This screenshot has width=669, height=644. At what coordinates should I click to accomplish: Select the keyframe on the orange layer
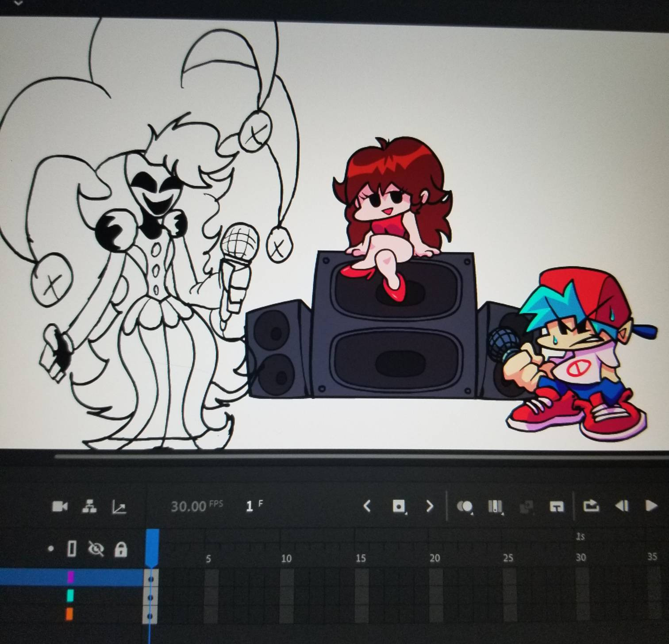150,616
